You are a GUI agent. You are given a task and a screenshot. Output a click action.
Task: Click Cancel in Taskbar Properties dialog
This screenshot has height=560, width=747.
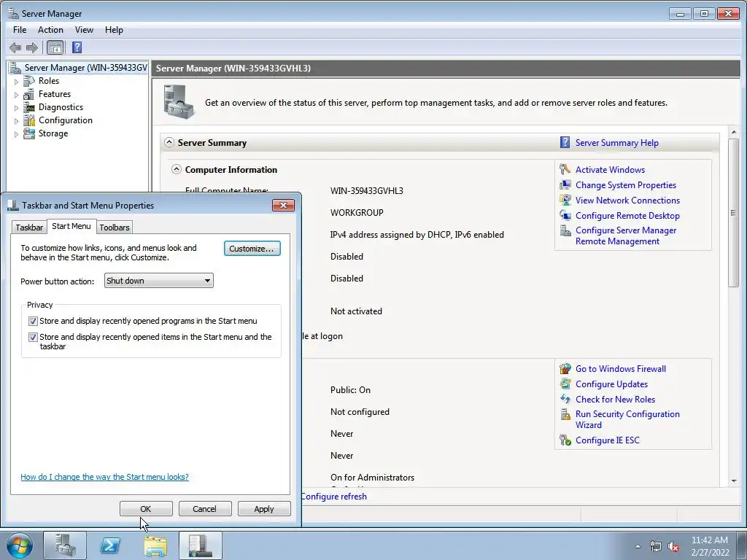(204, 508)
